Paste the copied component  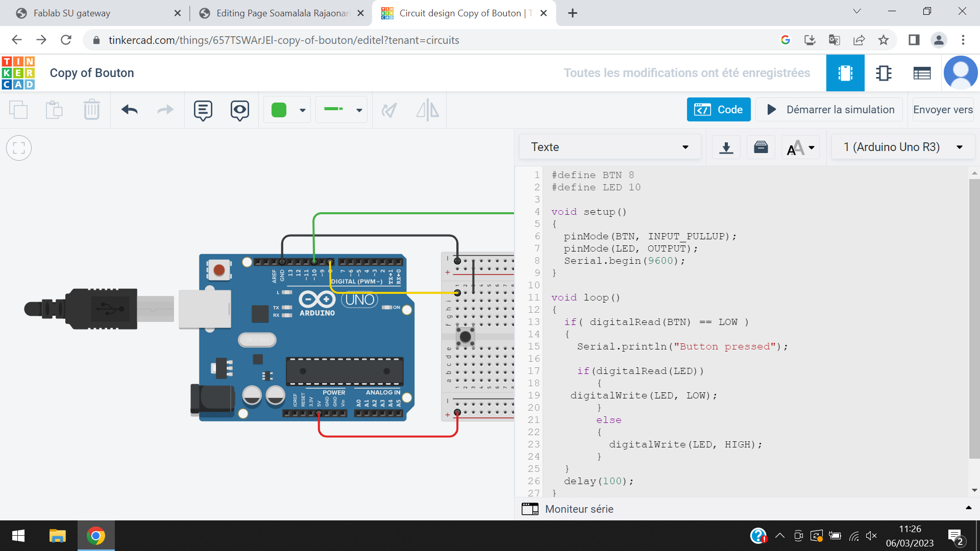(54, 110)
